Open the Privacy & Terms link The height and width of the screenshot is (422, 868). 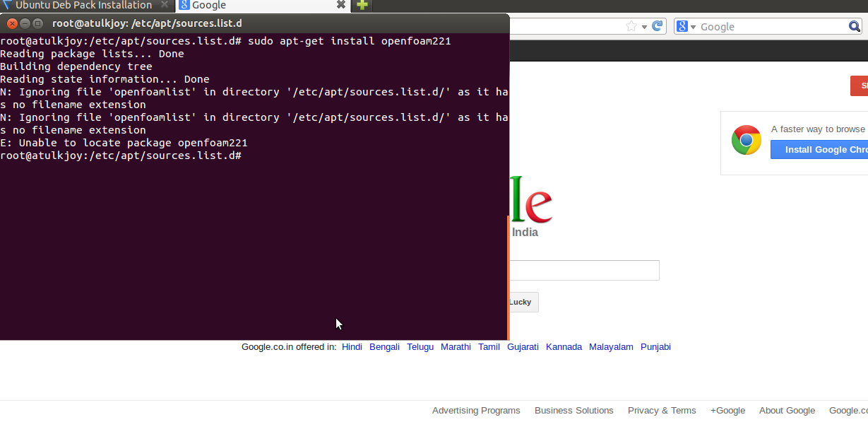tap(662, 411)
